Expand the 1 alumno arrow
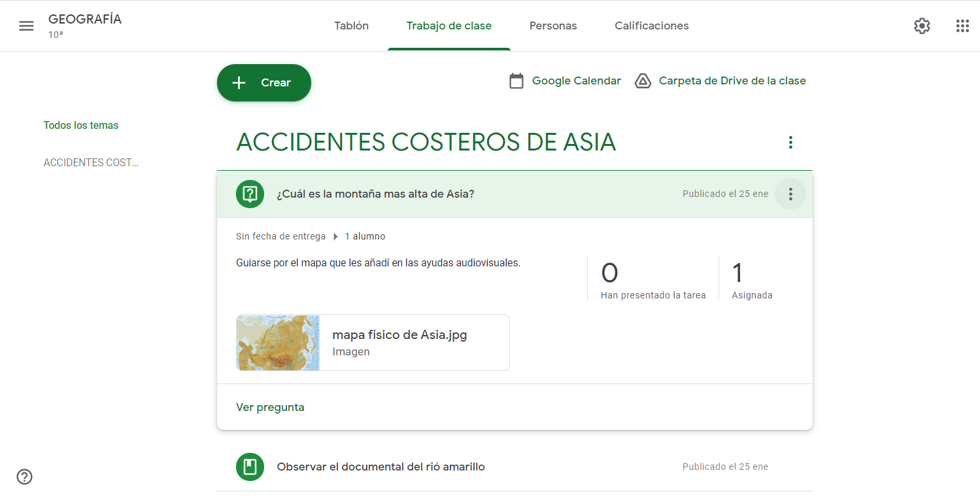Image resolution: width=980 pixels, height=498 pixels. 336,236
